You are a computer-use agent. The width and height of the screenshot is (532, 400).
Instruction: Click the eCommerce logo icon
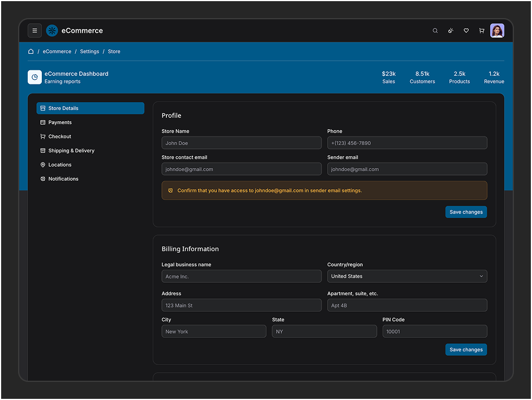coord(52,31)
